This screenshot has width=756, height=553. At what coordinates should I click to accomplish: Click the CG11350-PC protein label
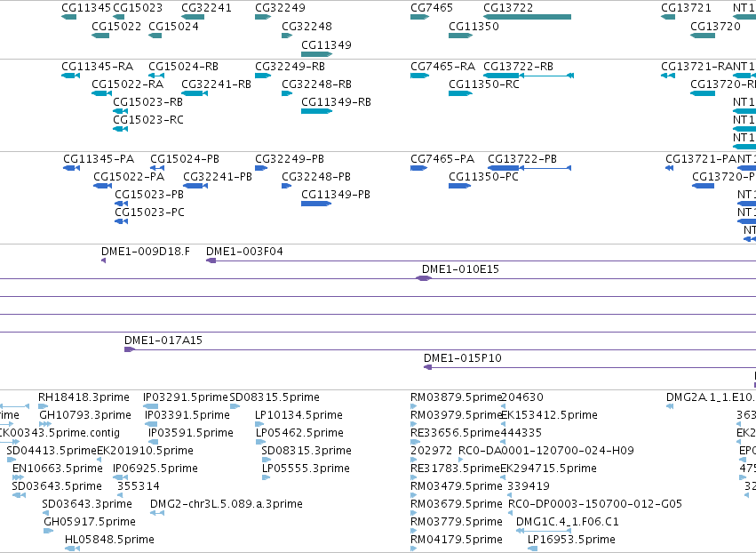[483, 177]
